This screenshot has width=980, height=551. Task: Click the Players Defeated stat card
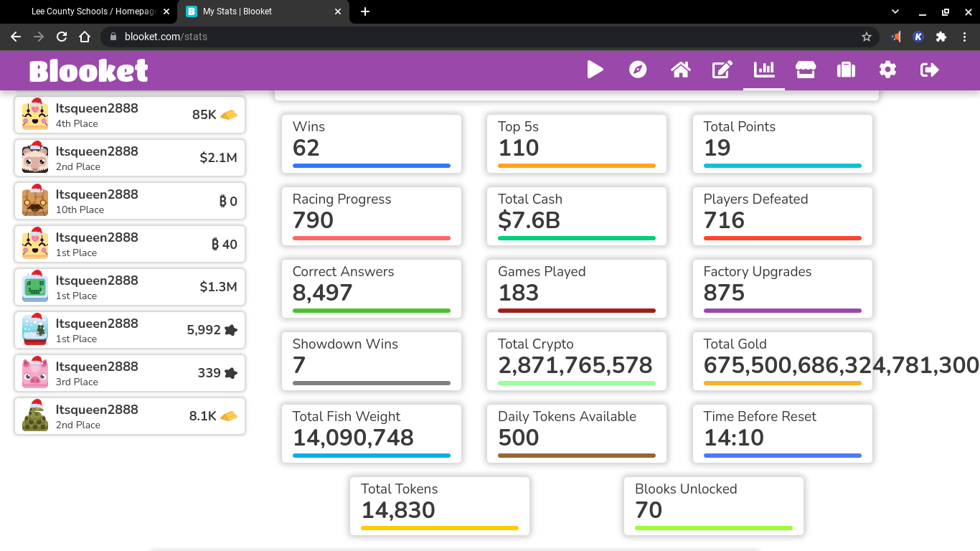tap(783, 217)
